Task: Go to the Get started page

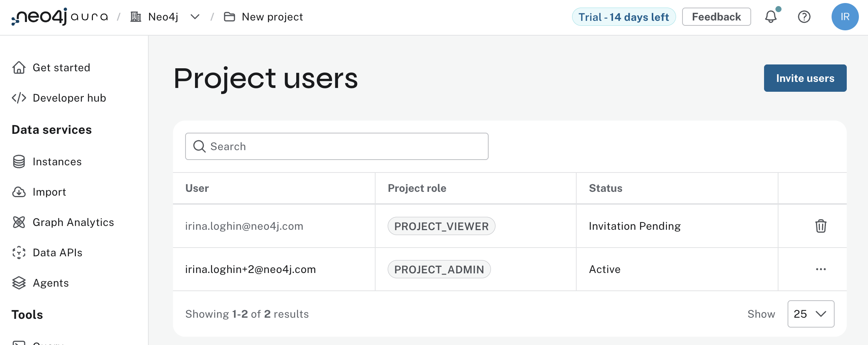Action: [x=61, y=67]
